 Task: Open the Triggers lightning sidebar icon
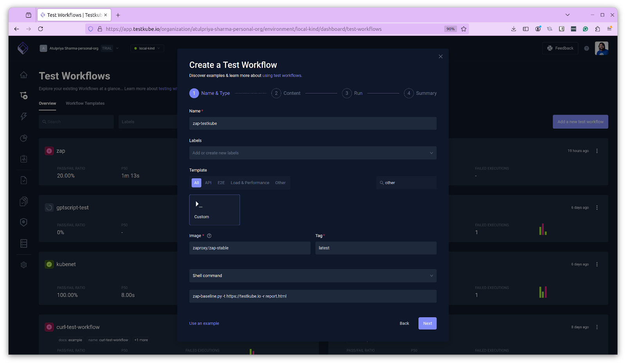pos(24,117)
